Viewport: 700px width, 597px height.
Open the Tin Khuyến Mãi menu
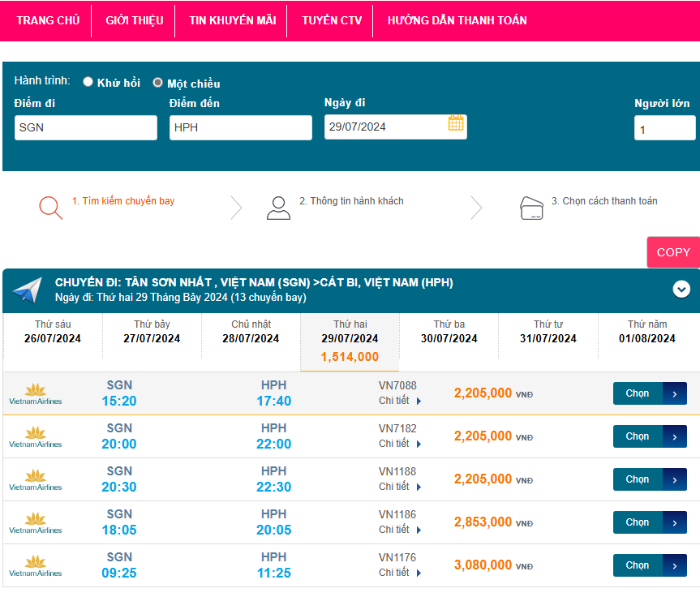point(232,20)
